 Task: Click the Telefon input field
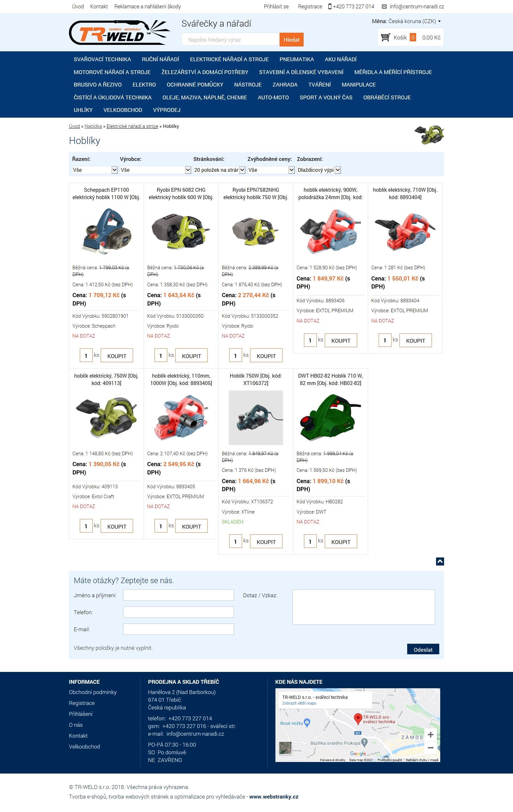click(178, 612)
